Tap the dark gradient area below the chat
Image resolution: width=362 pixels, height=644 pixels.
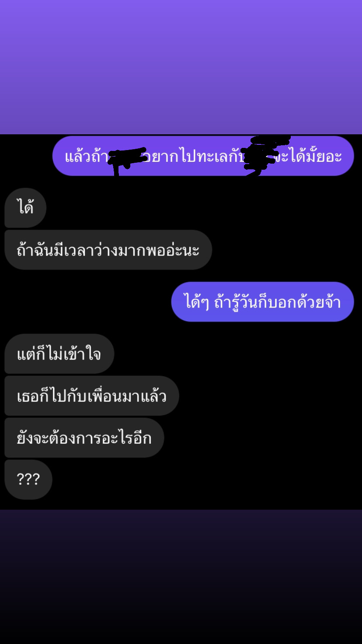(x=181, y=577)
